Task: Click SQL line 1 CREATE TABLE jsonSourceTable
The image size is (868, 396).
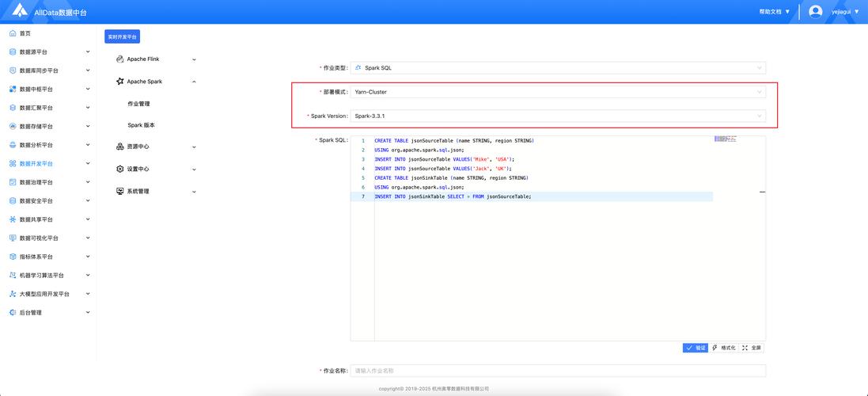Action: [454, 141]
